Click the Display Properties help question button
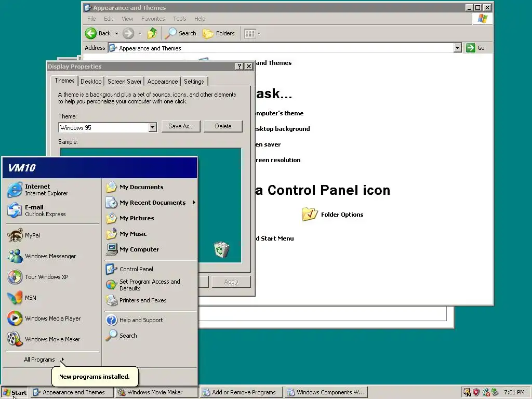Image resolution: width=532 pixels, height=399 pixels. point(239,66)
